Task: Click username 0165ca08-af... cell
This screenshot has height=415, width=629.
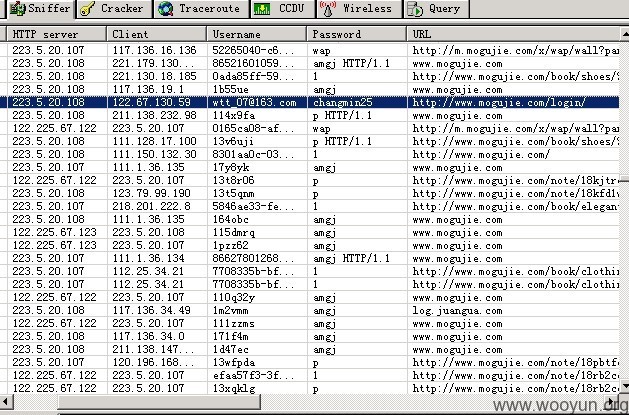Action: coord(257,128)
